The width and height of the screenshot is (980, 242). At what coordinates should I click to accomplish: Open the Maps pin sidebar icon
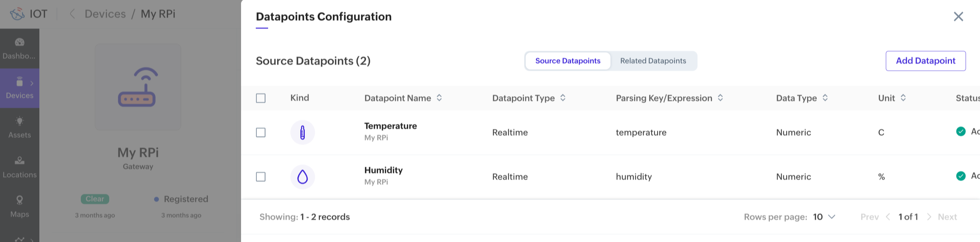coord(20,200)
